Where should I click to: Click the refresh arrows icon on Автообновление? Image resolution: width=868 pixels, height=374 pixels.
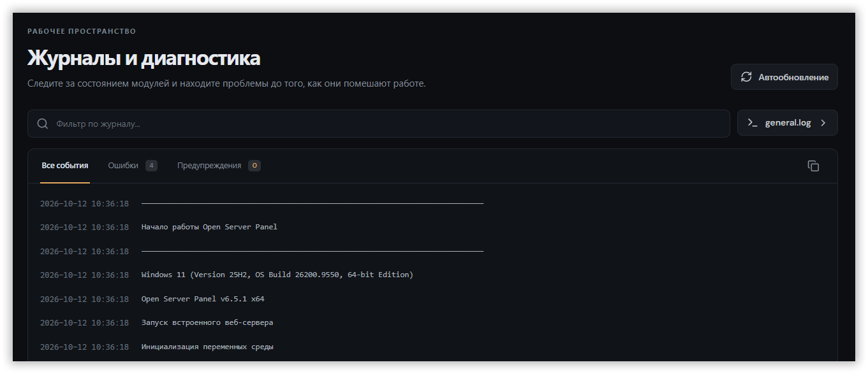click(x=746, y=77)
